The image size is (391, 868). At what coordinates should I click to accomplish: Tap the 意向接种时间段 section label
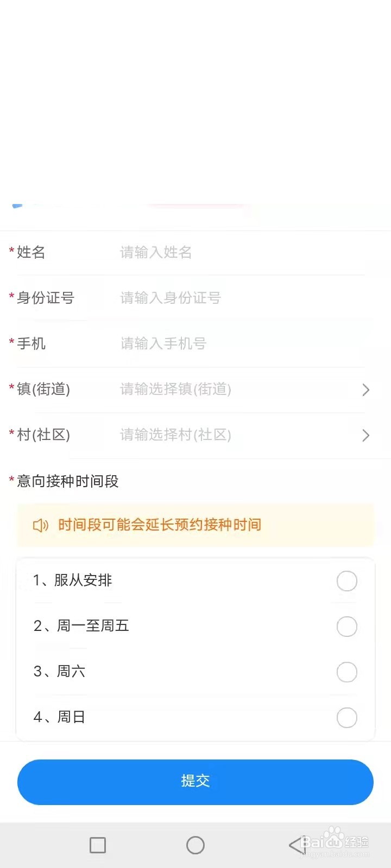pos(67,481)
